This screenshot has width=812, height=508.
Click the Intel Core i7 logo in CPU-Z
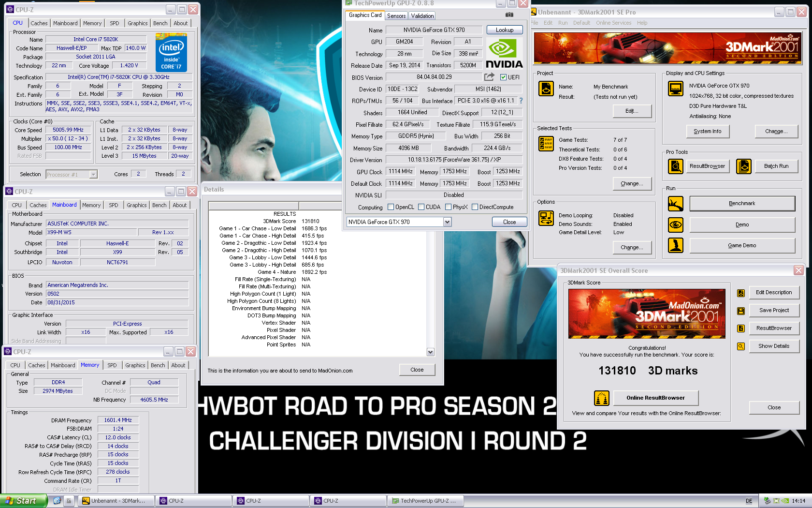coord(171,52)
